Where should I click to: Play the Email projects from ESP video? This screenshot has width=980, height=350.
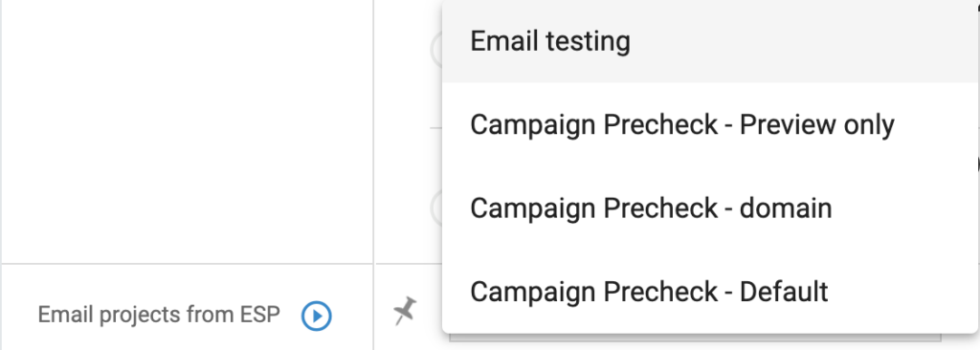click(316, 317)
